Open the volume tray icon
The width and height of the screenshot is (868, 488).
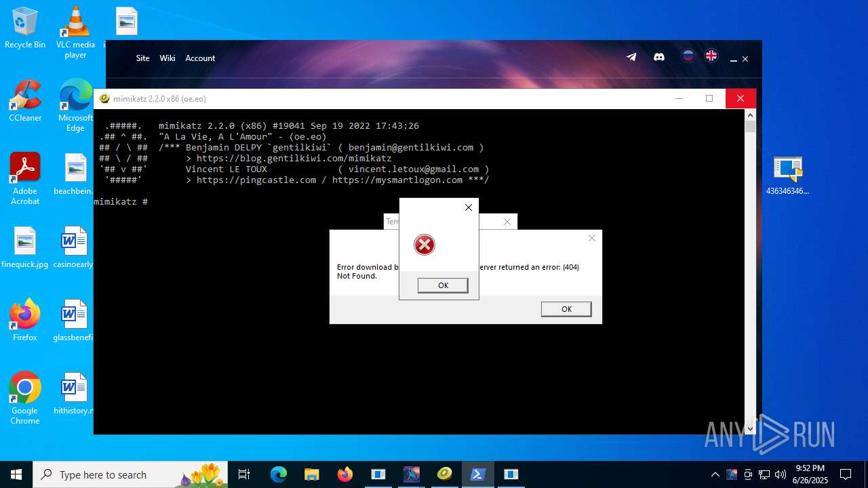pos(781,474)
